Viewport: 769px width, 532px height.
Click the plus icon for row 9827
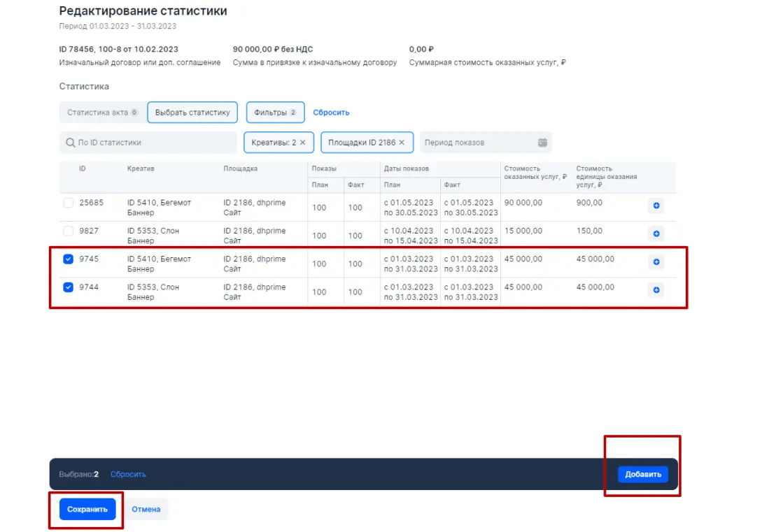(x=656, y=233)
